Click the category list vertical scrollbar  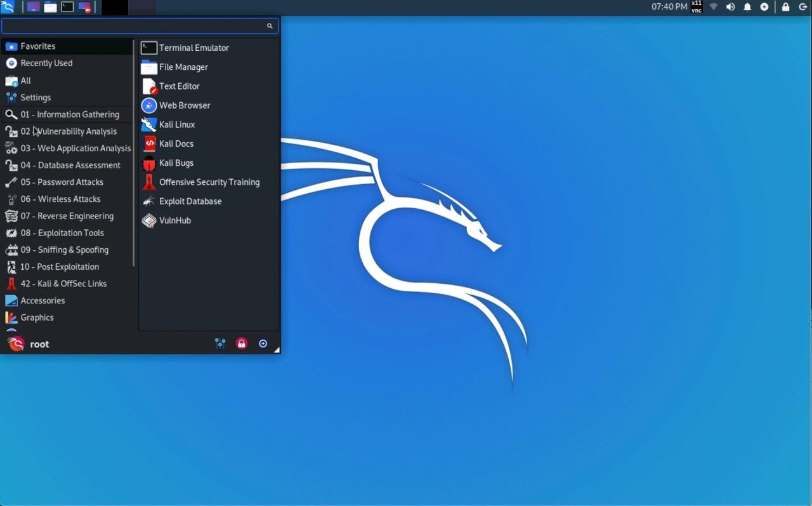(x=134, y=152)
